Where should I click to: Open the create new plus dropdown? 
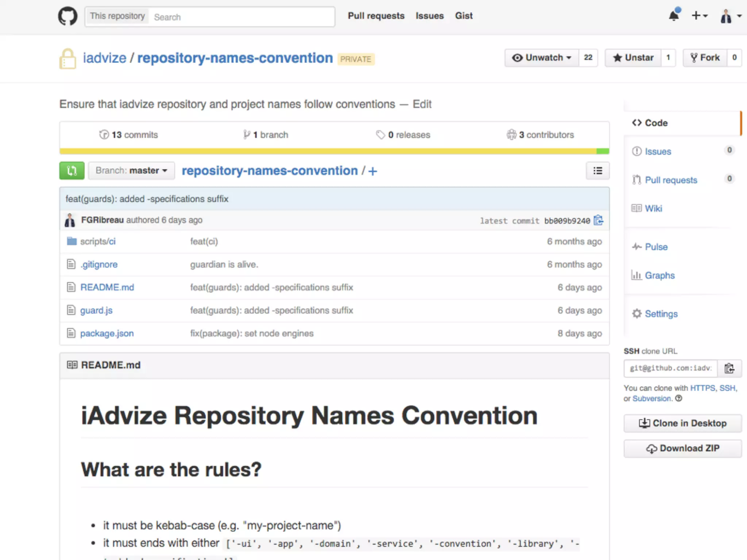tap(700, 16)
